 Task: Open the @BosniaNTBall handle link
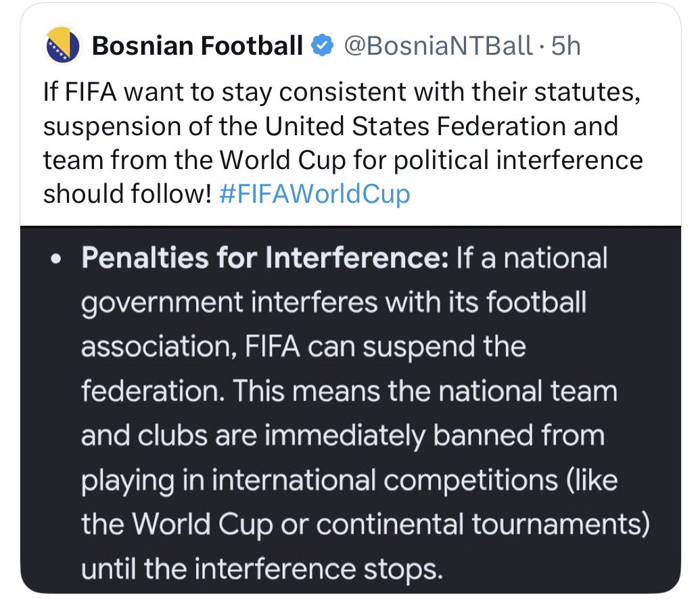click(x=438, y=45)
